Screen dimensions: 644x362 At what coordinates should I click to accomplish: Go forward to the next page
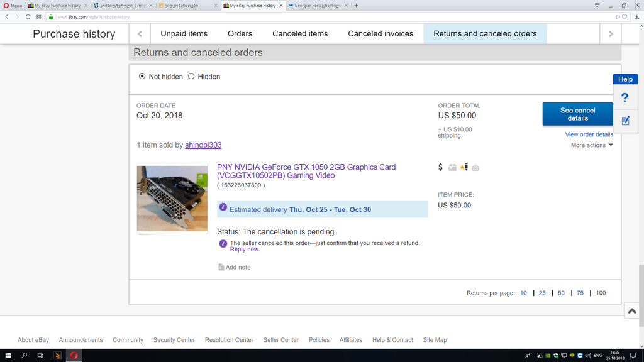17,17
